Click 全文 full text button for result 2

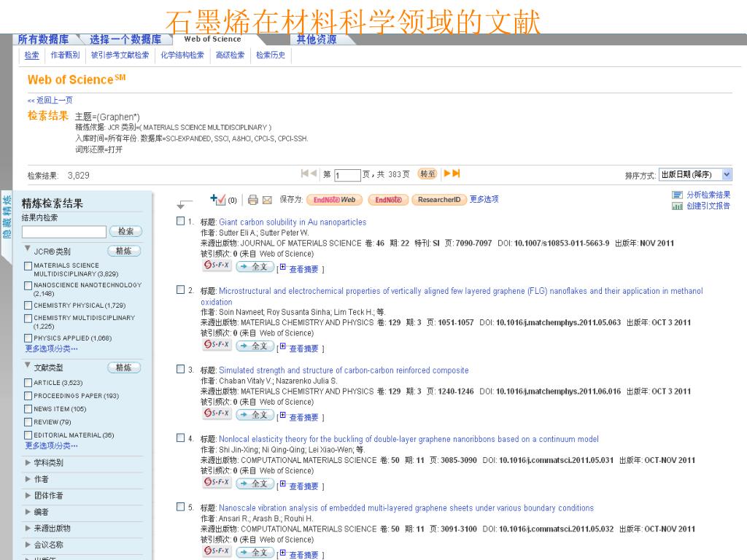[255, 346]
